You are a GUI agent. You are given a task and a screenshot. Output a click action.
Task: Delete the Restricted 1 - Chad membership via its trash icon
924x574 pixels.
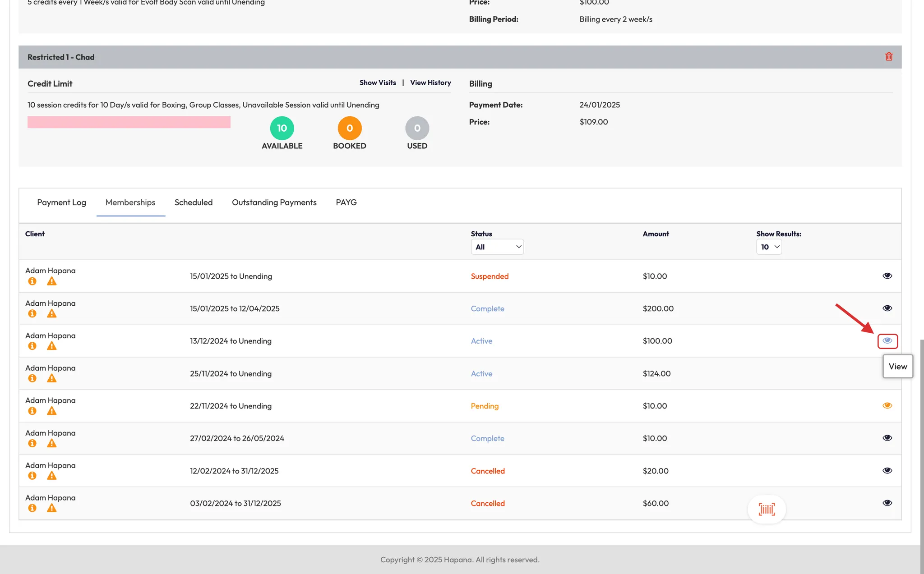tap(889, 57)
